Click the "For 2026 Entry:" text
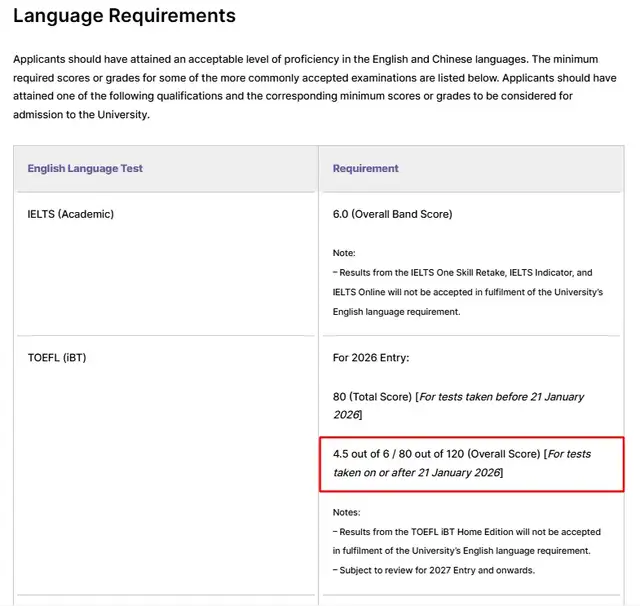This screenshot has width=640, height=606. (x=371, y=357)
